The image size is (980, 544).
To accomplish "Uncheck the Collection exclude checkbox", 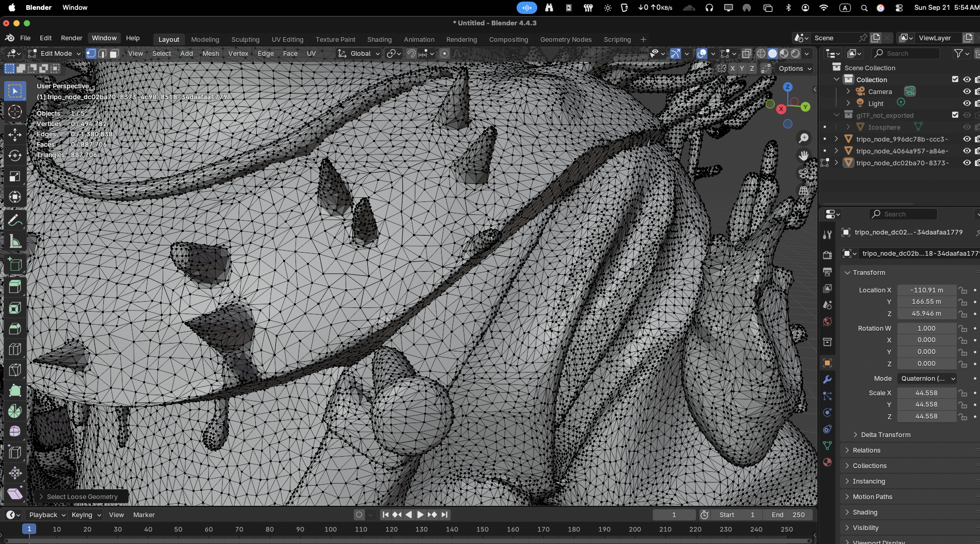I will tap(955, 80).
